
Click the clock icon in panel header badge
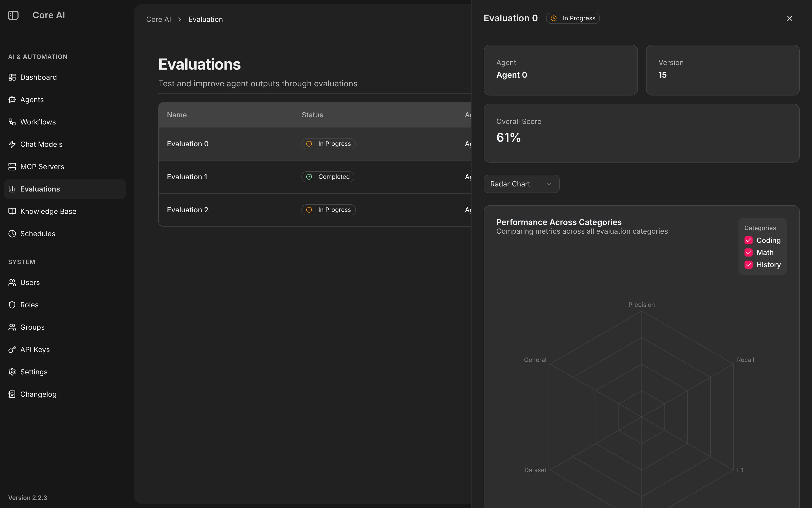pyautogui.click(x=554, y=18)
